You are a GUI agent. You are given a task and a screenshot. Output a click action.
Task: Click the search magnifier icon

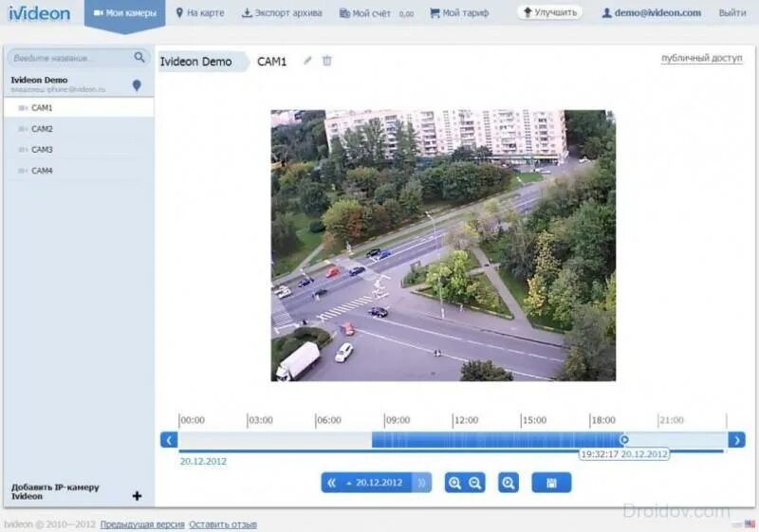[139, 58]
